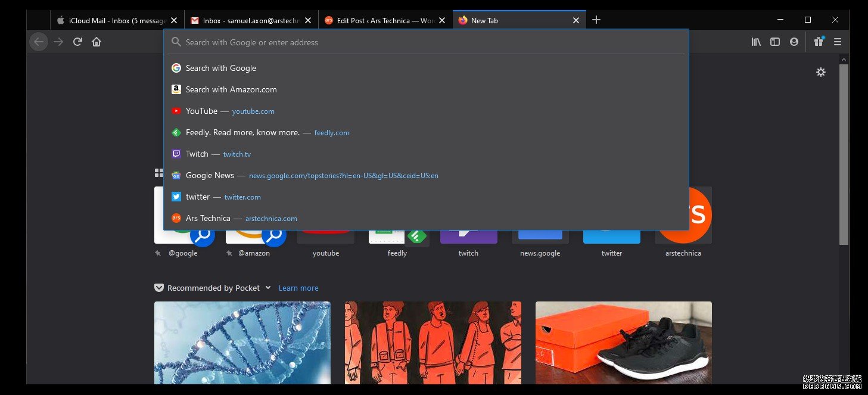Open the Pocket Learn more link

tap(298, 288)
